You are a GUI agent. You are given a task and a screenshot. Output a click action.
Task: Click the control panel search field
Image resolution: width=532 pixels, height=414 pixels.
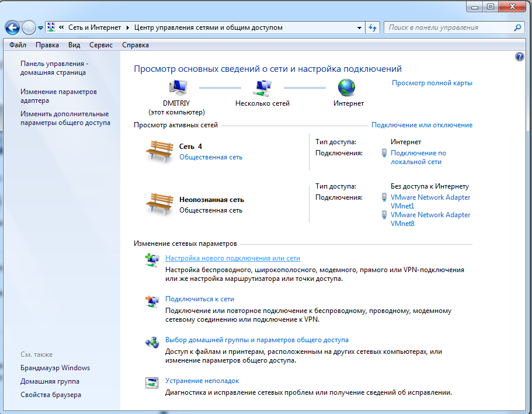447,27
